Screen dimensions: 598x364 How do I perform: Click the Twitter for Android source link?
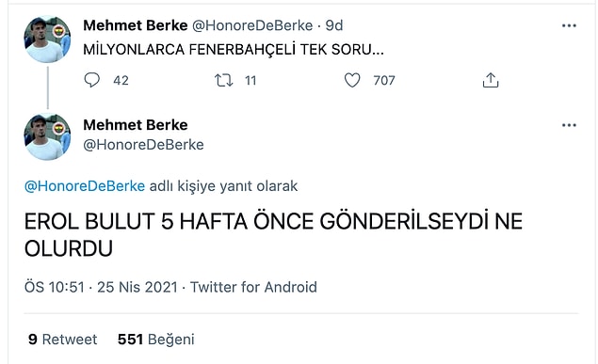[253, 287]
